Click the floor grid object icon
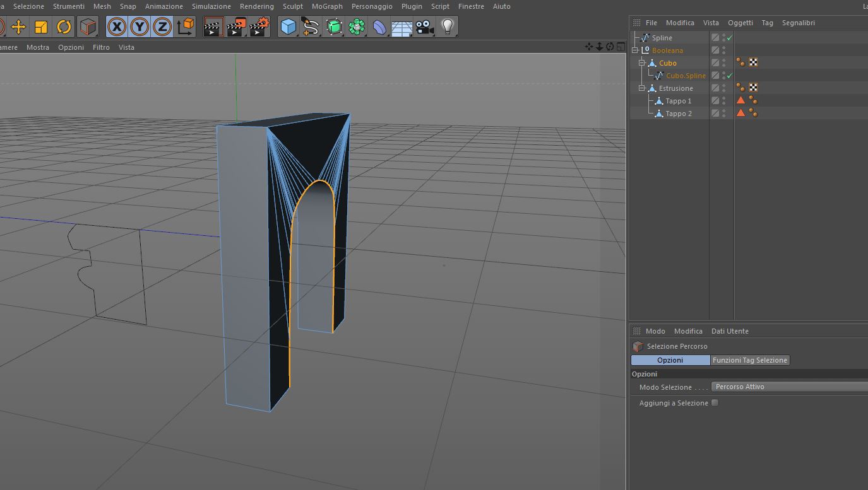Screen dimensions: 868x490 click(402, 26)
